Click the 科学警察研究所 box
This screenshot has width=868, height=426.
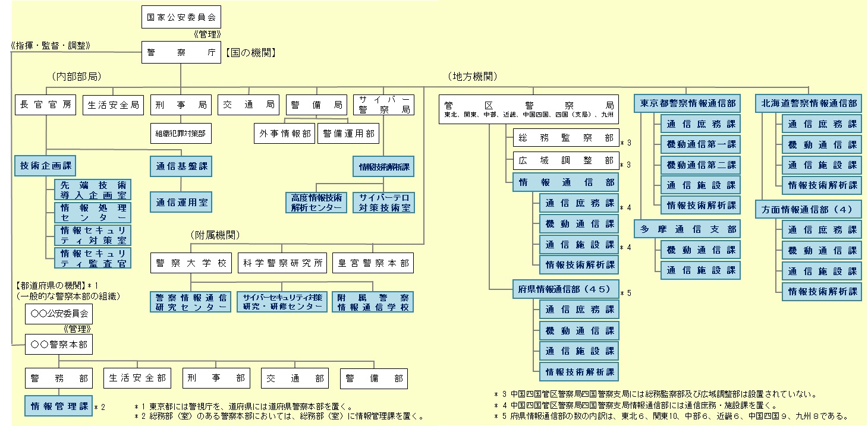pos(282,263)
